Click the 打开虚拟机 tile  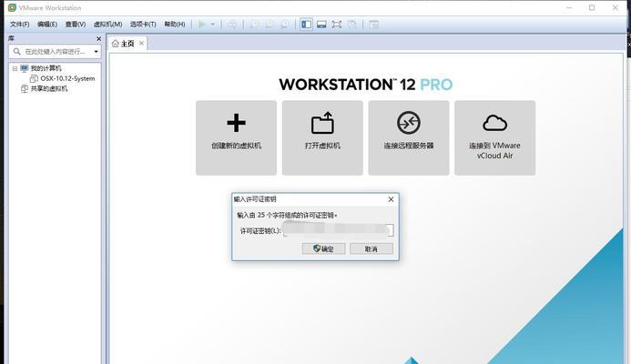pos(322,138)
